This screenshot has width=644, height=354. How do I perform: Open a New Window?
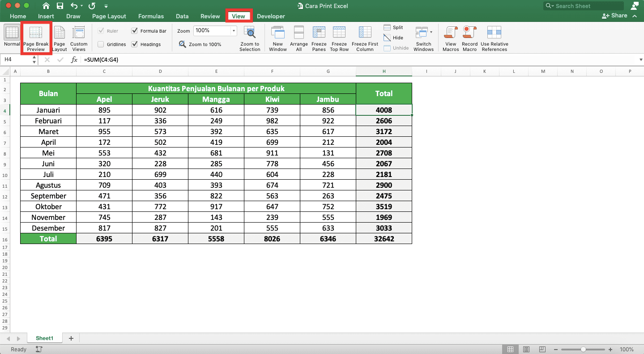tap(278, 38)
